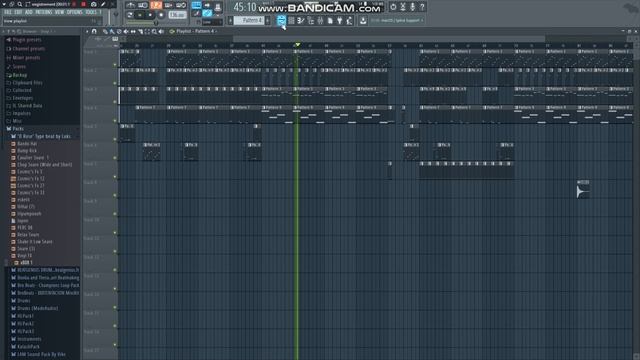
Task: Select the Delete tool in Playlist toolbar
Action: (x=119, y=31)
